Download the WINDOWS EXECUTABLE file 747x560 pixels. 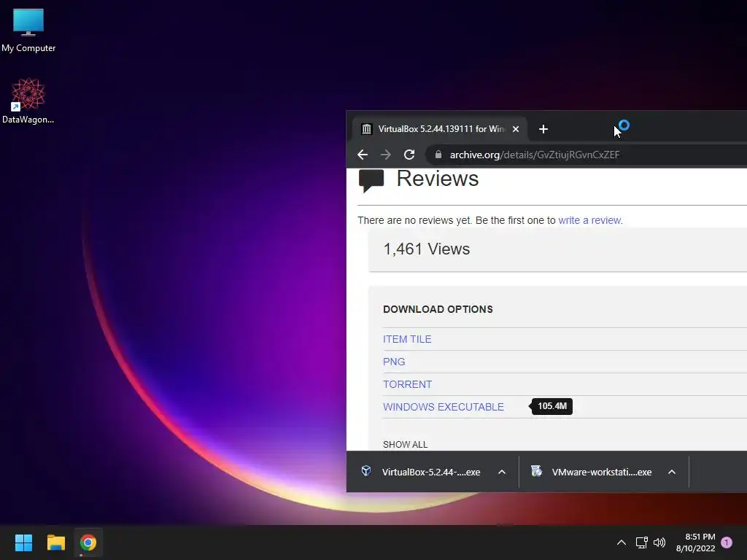443,407
